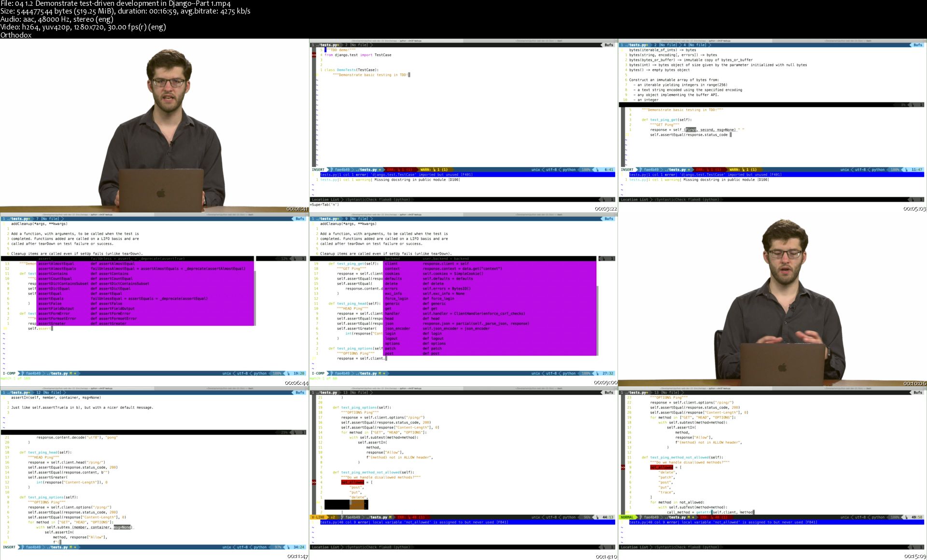Image resolution: width=927 pixels, height=560 pixels.
Task: Open the 00:01:41 presenter frame thumbnail
Action: pyautogui.click(x=154, y=126)
